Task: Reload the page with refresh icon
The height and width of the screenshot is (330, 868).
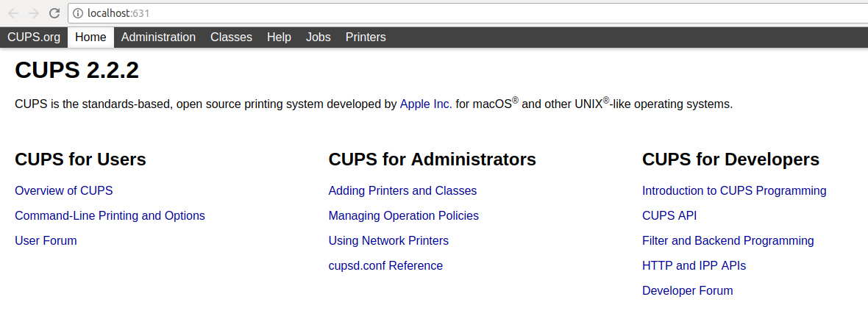Action: 54,13
